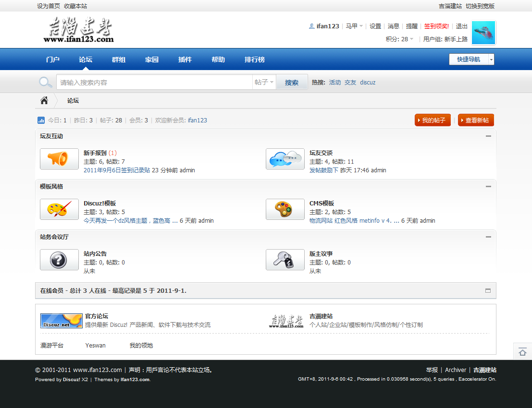Click hot search term discuz

point(368,83)
